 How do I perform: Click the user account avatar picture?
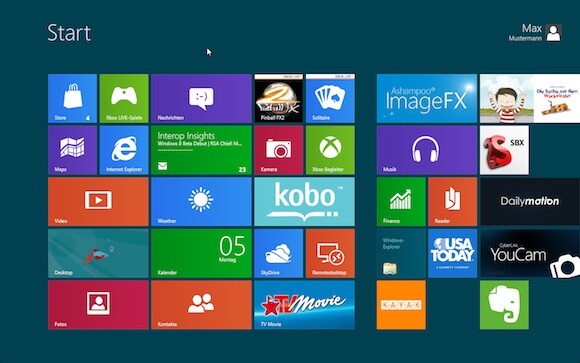tap(554, 33)
